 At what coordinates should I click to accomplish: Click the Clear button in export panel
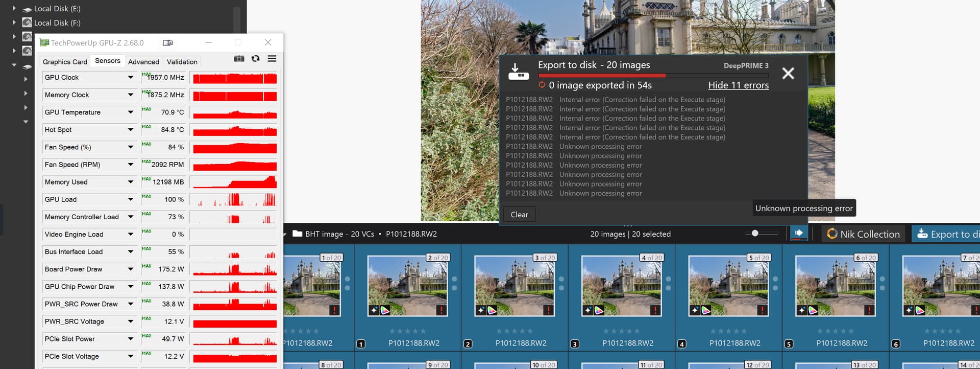pyautogui.click(x=519, y=215)
